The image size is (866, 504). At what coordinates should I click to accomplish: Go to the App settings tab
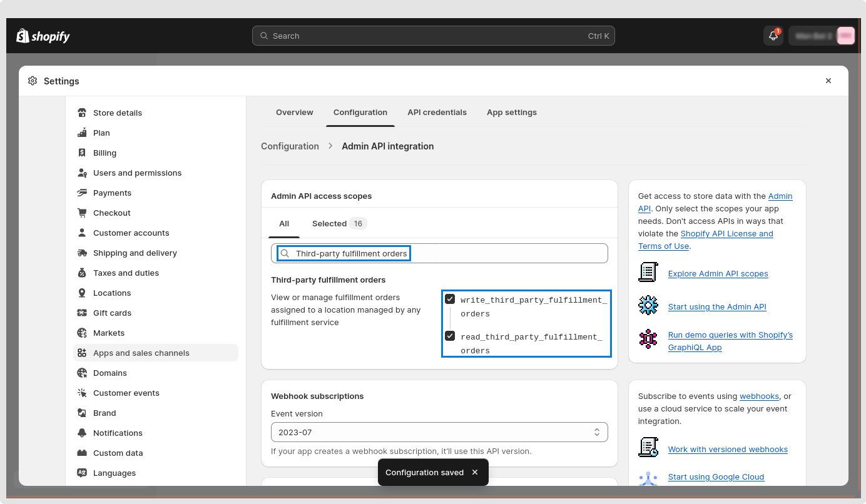click(512, 113)
